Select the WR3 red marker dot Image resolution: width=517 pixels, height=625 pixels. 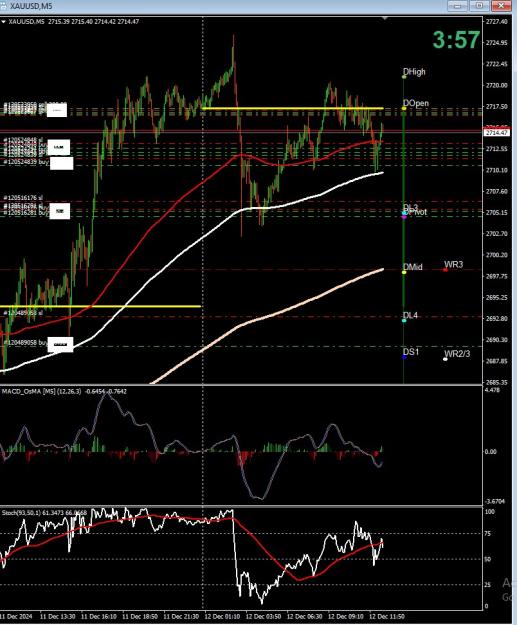click(445, 270)
